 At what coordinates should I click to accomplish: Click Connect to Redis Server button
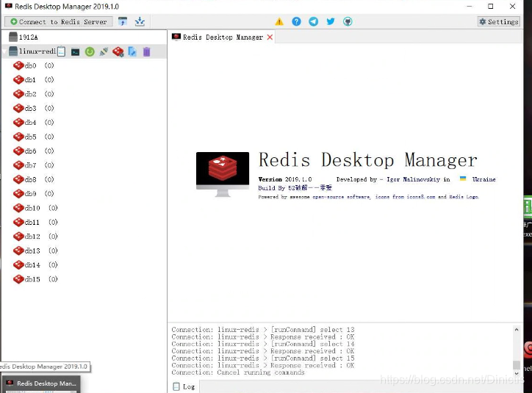point(58,22)
